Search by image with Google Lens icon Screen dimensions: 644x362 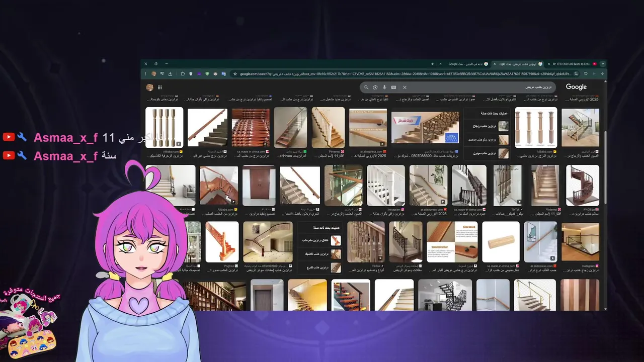[375, 87]
